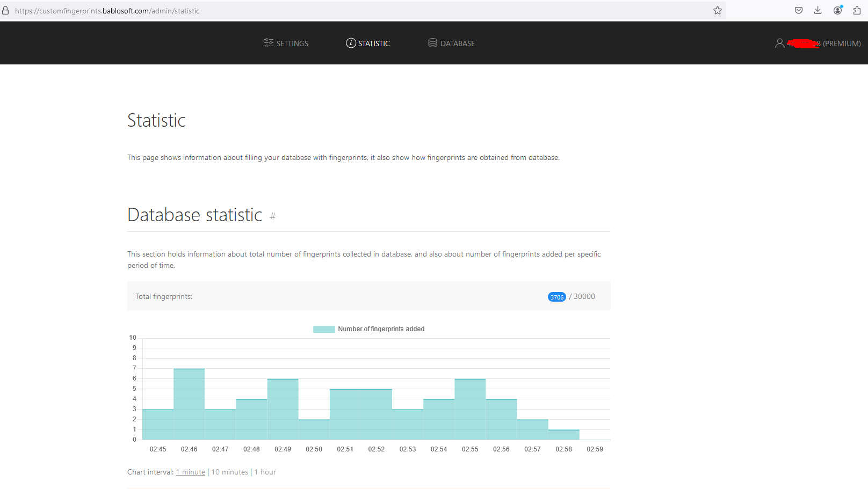This screenshot has height=489, width=868.
Task: Select the STATISTIC navigation tab
Action: tap(374, 43)
